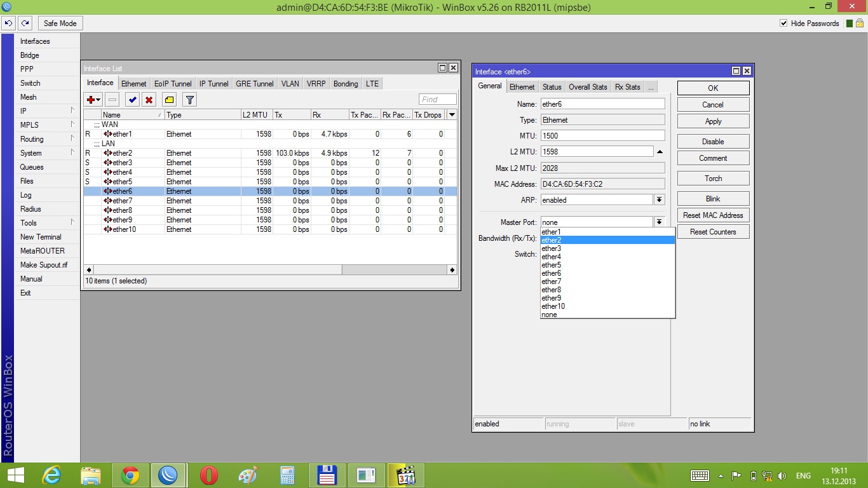The width and height of the screenshot is (868, 488).
Task: Click the red X Disable icon
Action: pyautogui.click(x=149, y=100)
